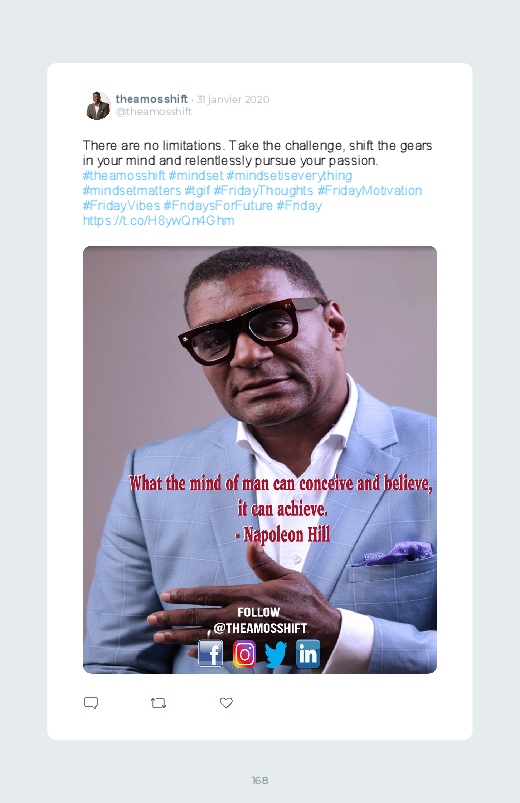Click the Napoleon Hill quote text
The image size is (520, 803).
pyautogui.click(x=280, y=509)
